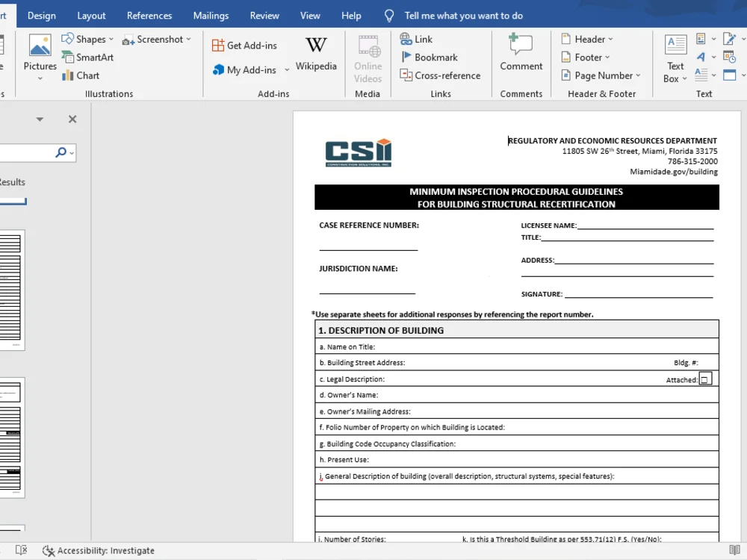Switch to the Design ribbon tab
This screenshot has height=560, width=747.
point(41,15)
